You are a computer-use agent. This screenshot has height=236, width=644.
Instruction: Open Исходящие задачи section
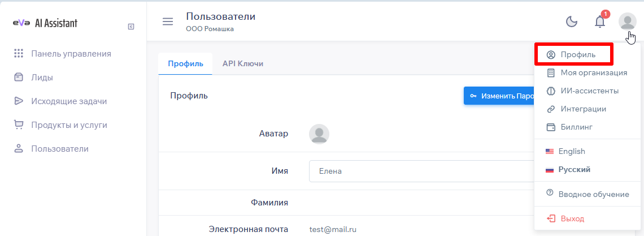(x=68, y=101)
